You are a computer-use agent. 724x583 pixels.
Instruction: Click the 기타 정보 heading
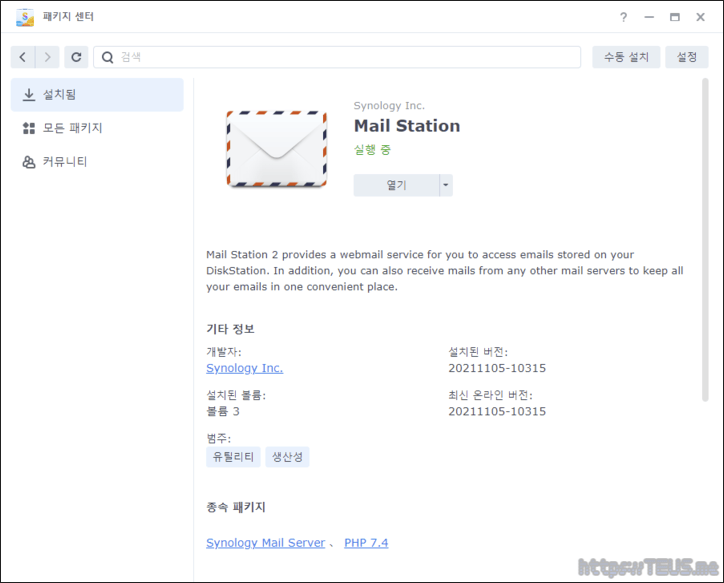tap(230, 329)
